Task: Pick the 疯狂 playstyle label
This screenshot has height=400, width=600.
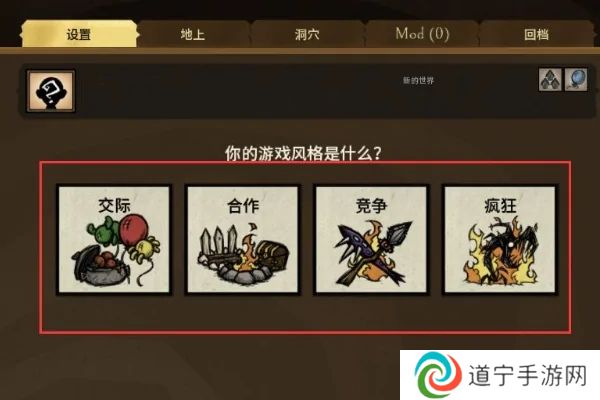Action: point(500,206)
